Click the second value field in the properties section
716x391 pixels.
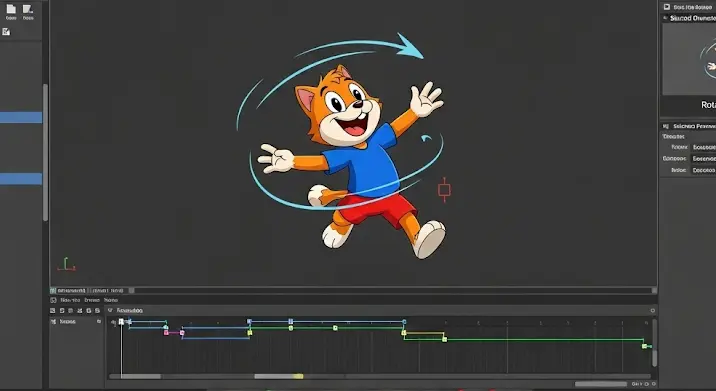click(x=704, y=159)
